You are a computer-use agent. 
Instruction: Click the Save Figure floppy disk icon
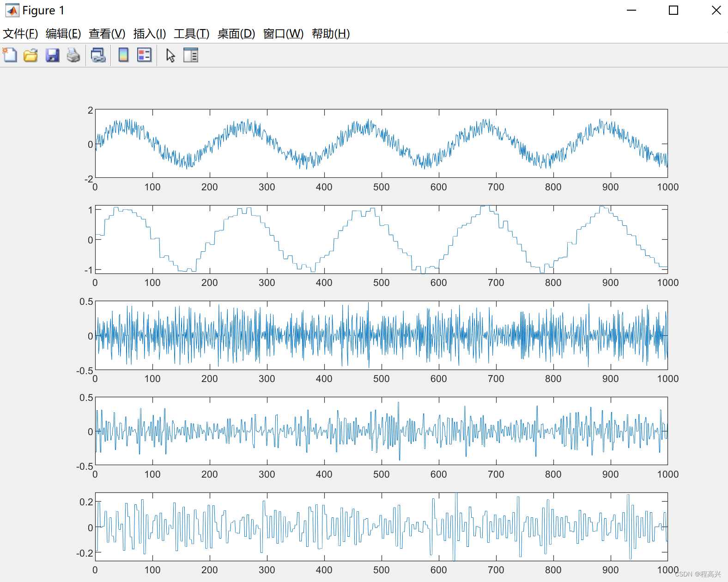tap(52, 55)
